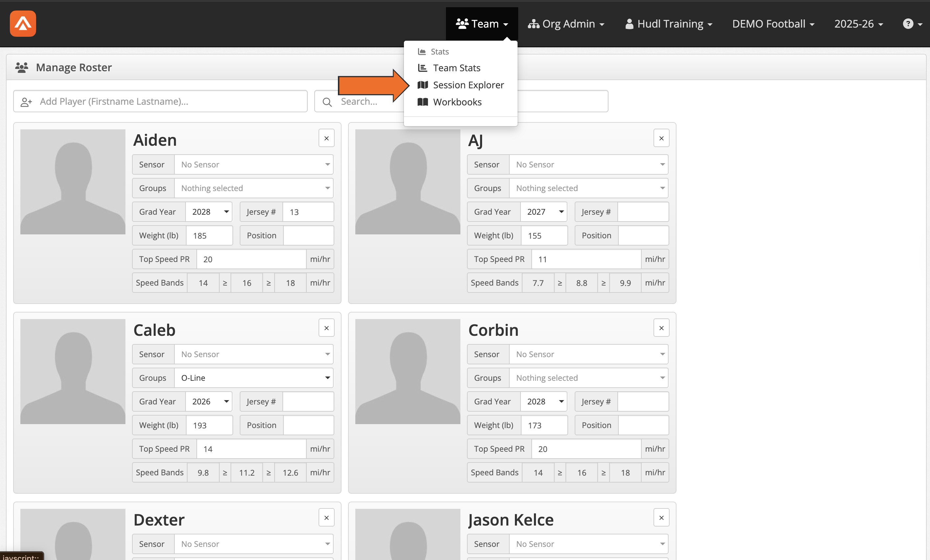Remove Dexter using the X button
930x560 pixels.
(326, 518)
